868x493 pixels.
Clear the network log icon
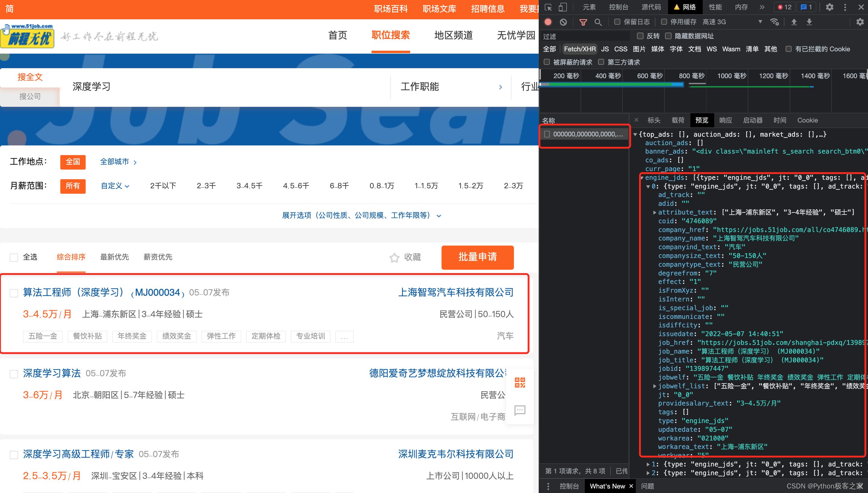pyautogui.click(x=563, y=22)
